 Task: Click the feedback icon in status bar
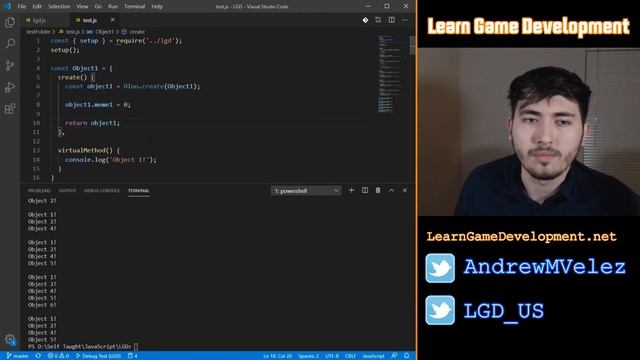coord(394,356)
